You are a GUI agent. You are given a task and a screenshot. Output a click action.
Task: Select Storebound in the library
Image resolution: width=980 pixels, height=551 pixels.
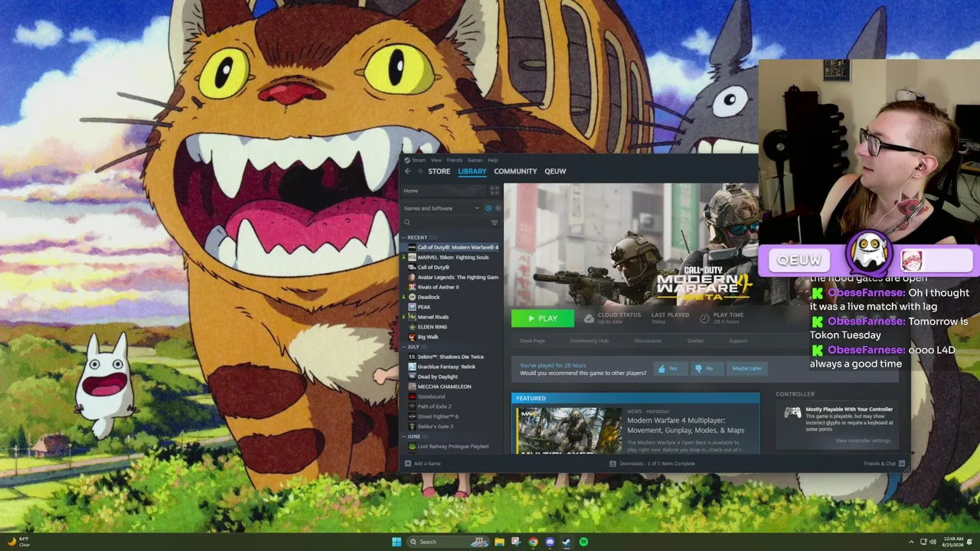click(x=451, y=396)
